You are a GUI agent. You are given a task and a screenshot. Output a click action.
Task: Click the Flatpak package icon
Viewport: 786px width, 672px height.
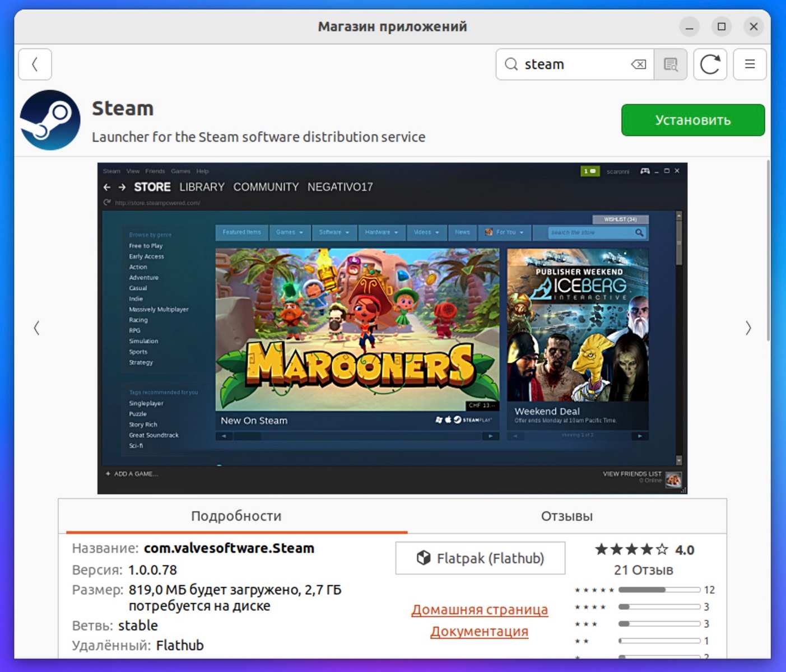(424, 558)
